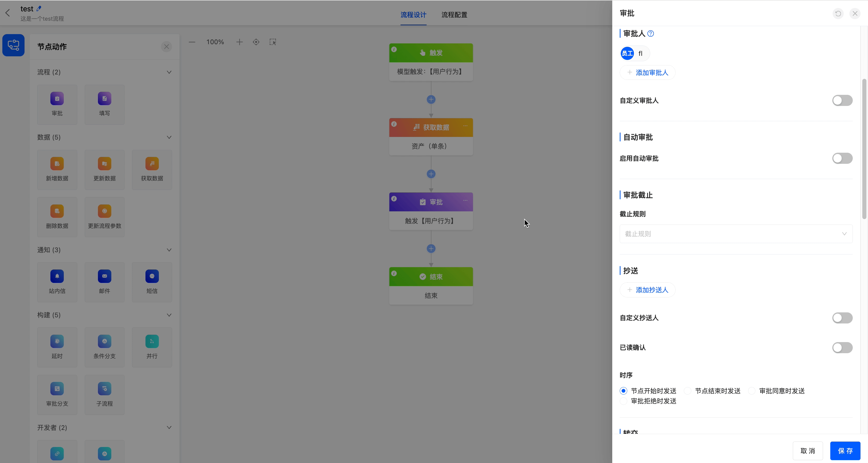This screenshot has width=868, height=463.
Task: Select the 节点结束时发送 radio option
Action: pos(687,391)
